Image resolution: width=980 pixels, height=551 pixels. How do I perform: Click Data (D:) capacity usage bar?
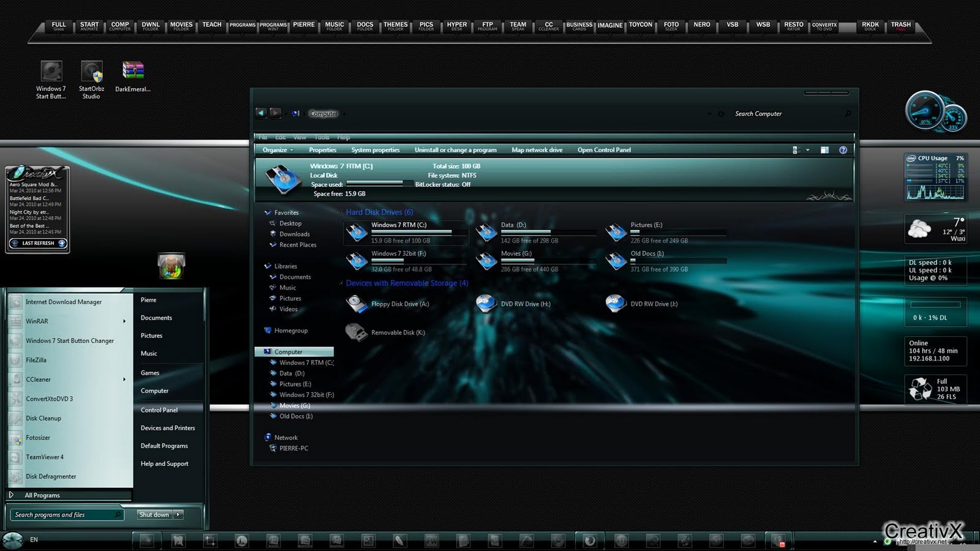pos(549,233)
